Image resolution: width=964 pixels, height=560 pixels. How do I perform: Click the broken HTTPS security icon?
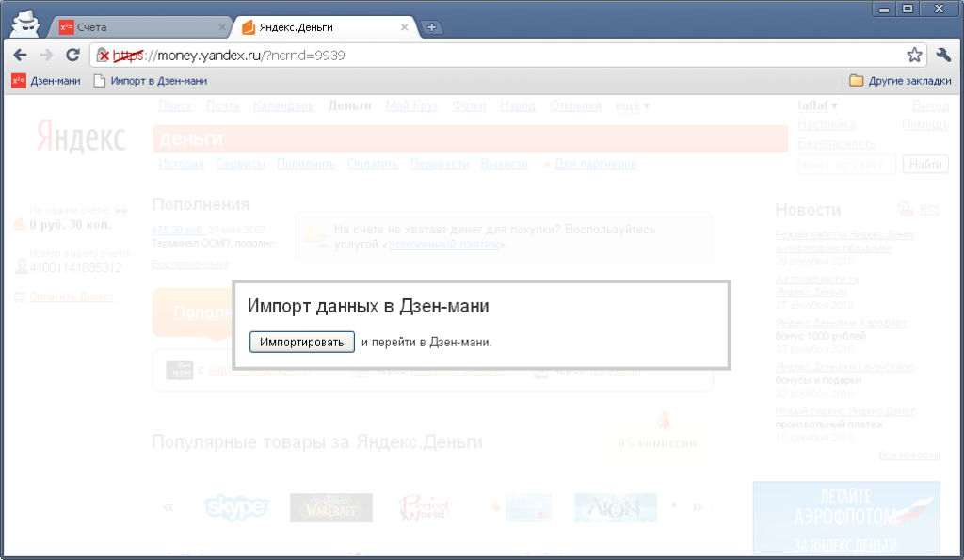pos(103,56)
